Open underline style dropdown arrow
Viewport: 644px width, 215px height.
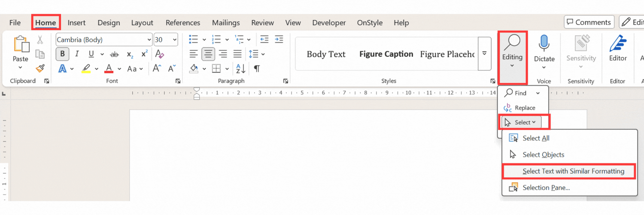tap(102, 54)
